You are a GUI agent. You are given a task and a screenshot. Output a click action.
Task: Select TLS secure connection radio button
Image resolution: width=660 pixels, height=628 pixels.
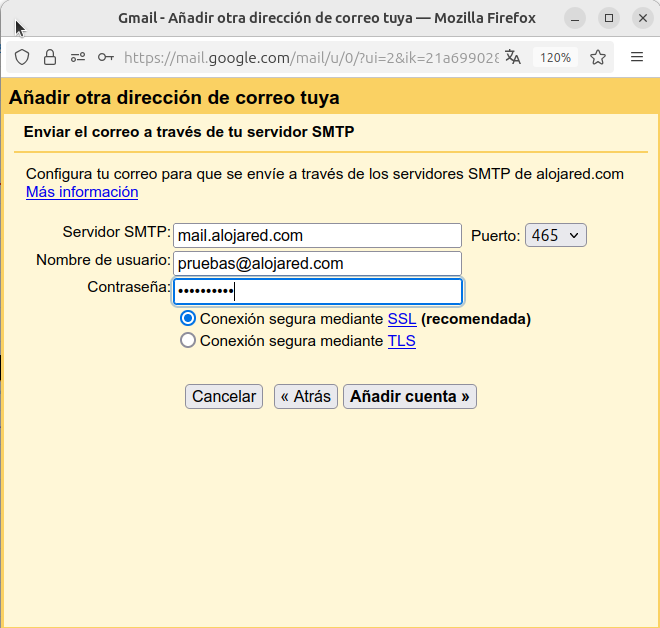pyautogui.click(x=188, y=340)
